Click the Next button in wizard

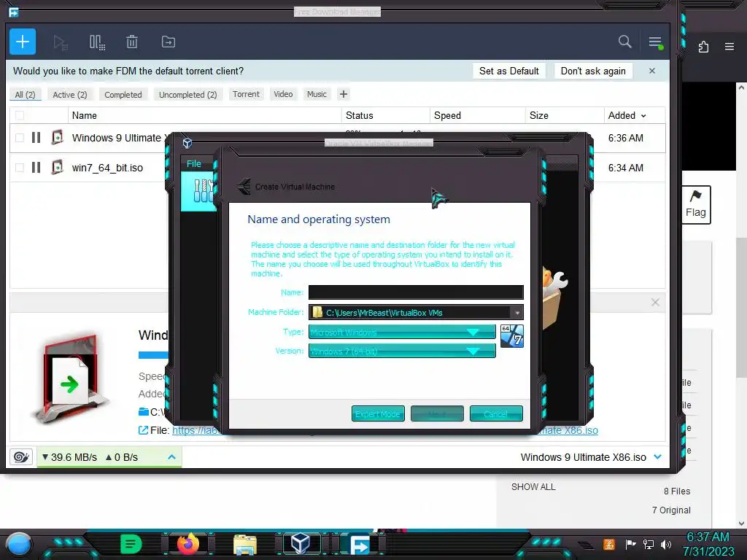pyautogui.click(x=437, y=414)
